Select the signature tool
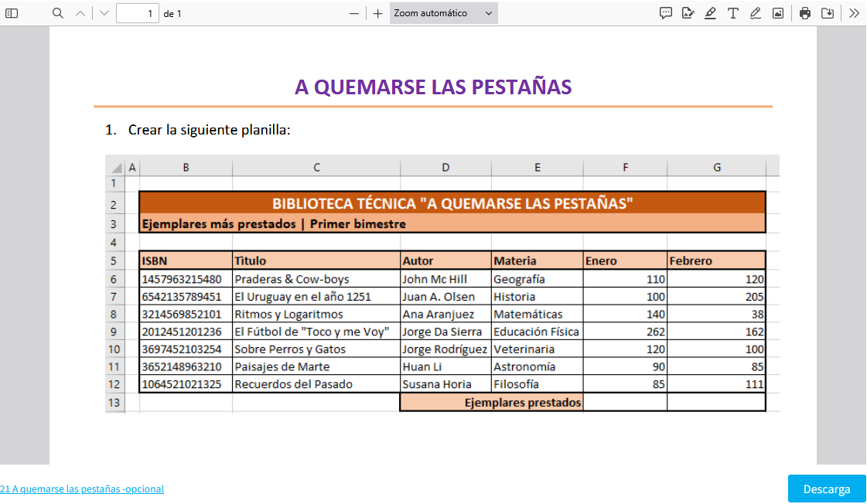The width and height of the screenshot is (867, 504). [x=688, y=13]
